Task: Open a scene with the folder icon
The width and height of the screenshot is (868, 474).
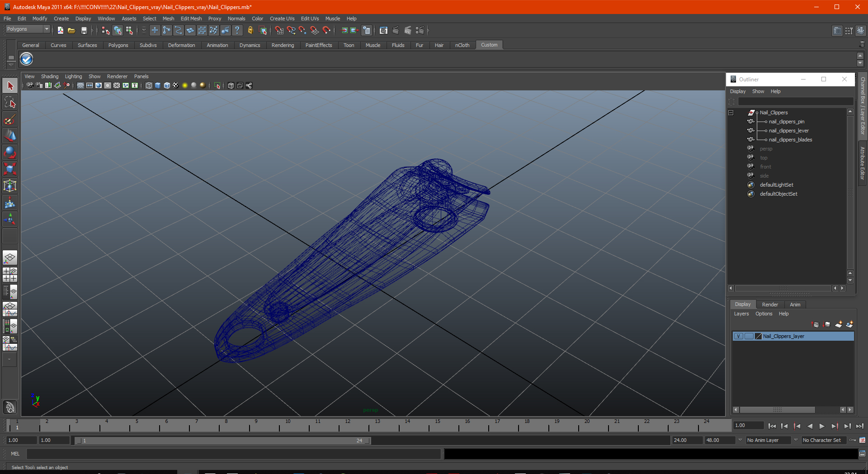Action: coord(71,30)
